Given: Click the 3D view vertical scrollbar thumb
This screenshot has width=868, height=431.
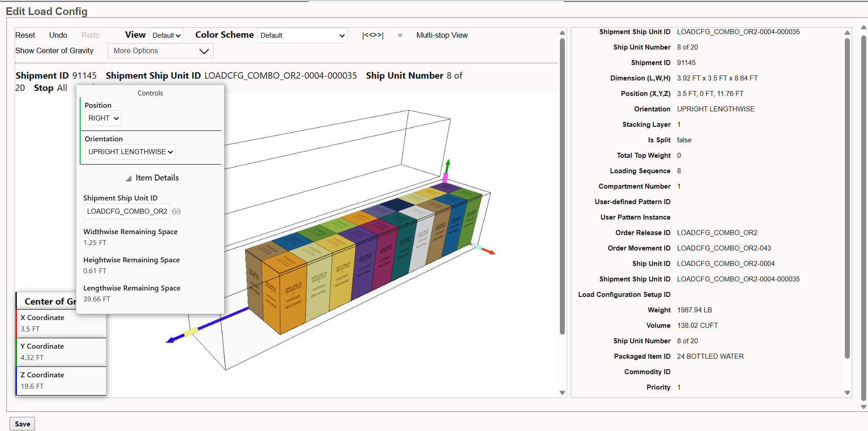Looking at the screenshot, I should (562, 186).
